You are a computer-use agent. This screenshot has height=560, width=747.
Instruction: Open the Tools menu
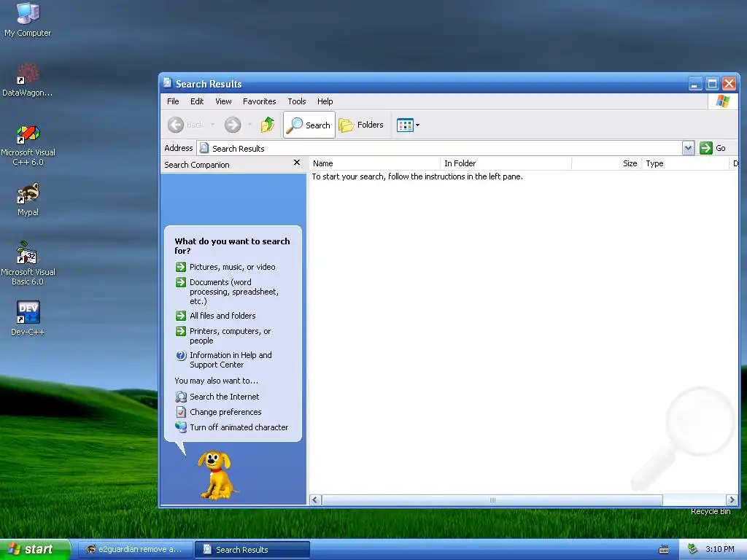point(297,101)
